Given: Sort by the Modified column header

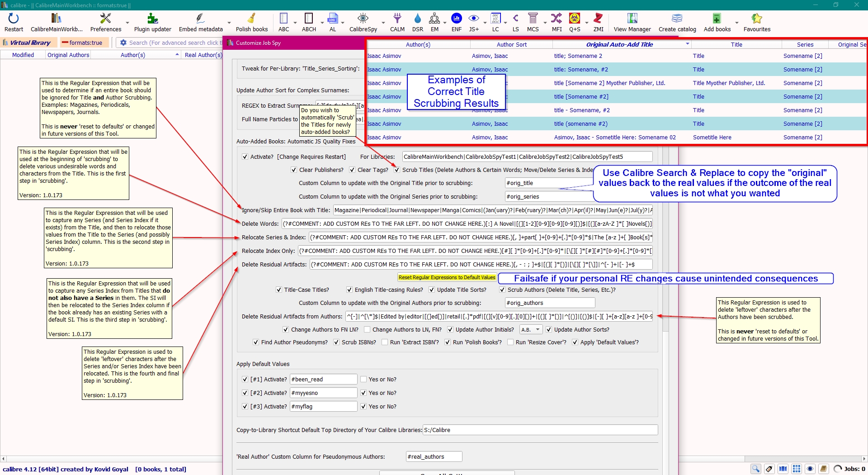Looking at the screenshot, I should point(23,55).
